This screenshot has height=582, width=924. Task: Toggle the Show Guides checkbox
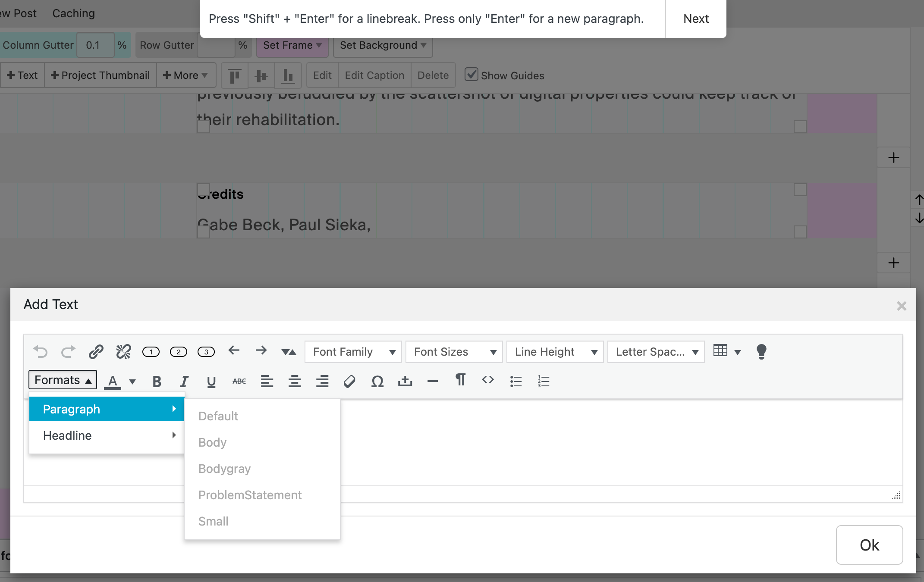(x=471, y=75)
